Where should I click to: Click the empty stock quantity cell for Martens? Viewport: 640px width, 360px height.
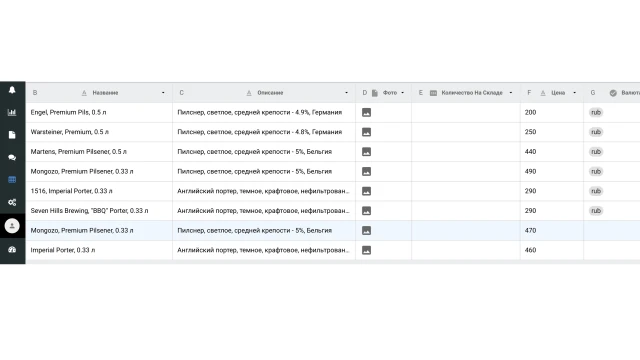coord(466,151)
